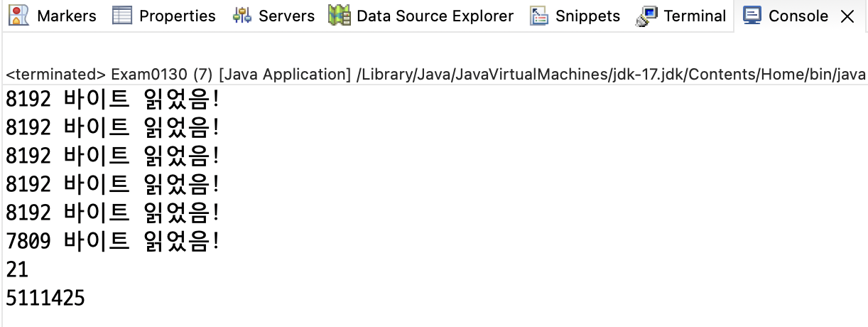Open the Properties tab

pos(178,16)
